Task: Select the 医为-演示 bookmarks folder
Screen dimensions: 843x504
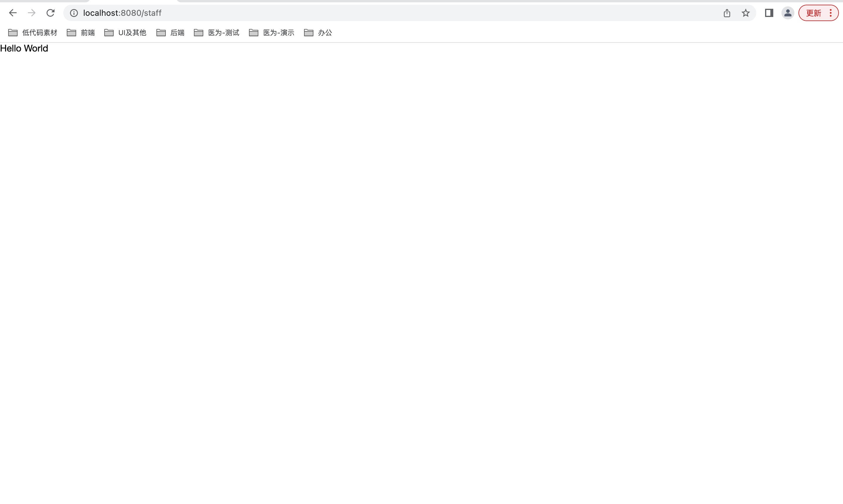Action: click(271, 32)
